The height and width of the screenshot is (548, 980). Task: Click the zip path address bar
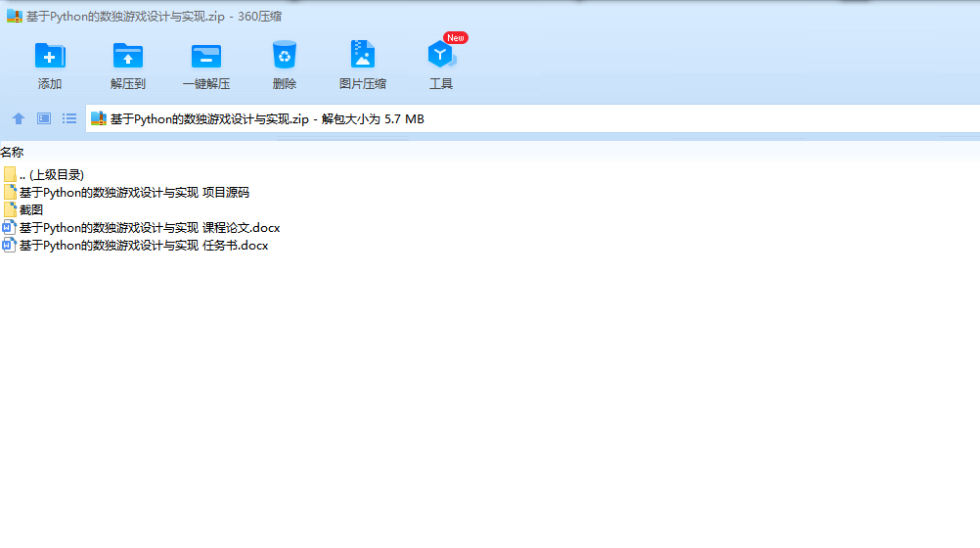[532, 118]
